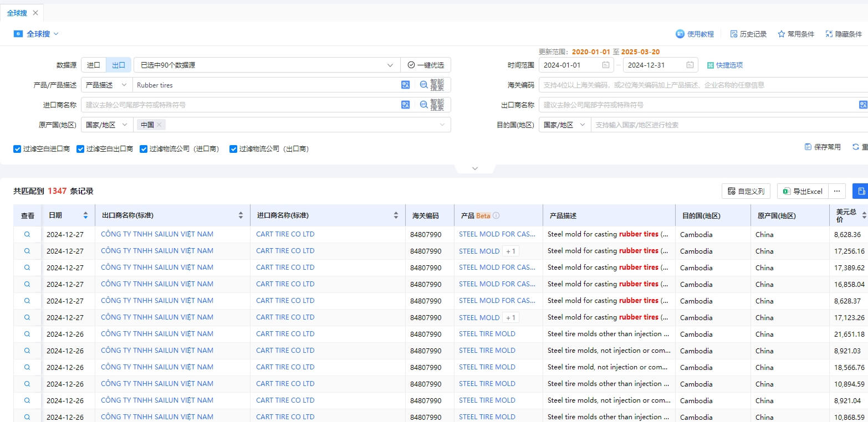Click 智能搜索 beside the Rubber tires field
Screen dimensions: 868x422
pyautogui.click(x=432, y=85)
